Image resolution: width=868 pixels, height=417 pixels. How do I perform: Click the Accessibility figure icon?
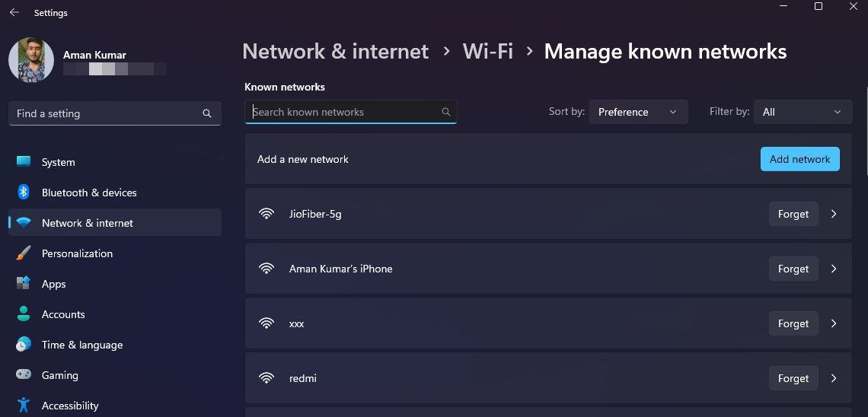pos(24,405)
